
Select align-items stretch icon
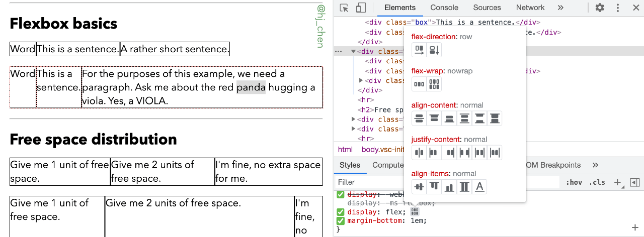[464, 187]
